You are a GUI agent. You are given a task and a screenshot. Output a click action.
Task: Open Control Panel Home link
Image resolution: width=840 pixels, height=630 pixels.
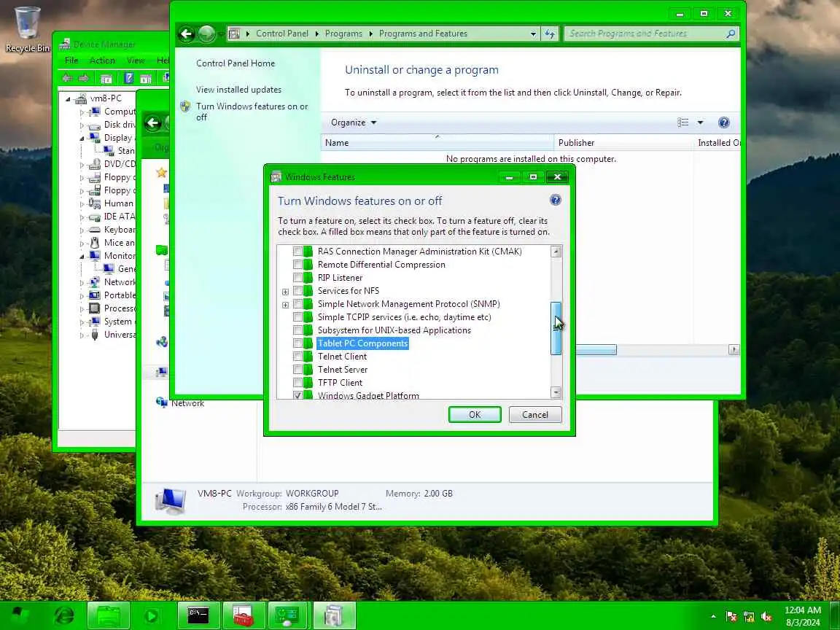pos(236,63)
